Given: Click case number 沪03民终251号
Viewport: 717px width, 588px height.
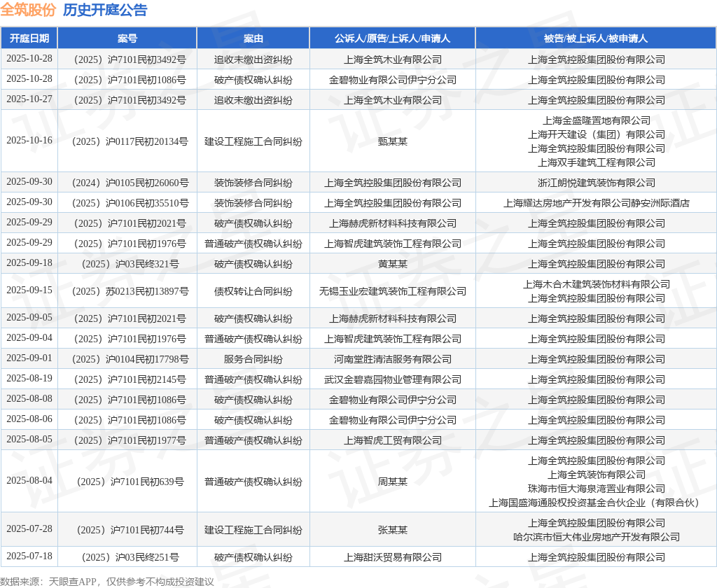Looking at the screenshot, I should [130, 557].
